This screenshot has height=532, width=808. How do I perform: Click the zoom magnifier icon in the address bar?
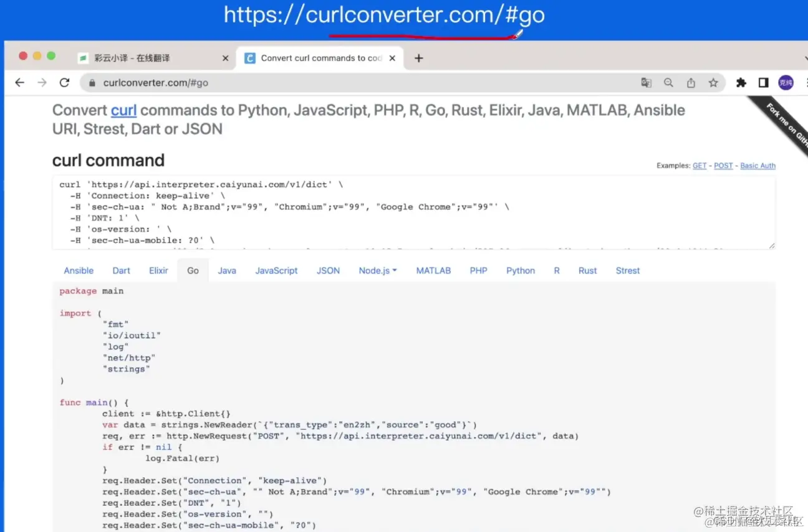[x=668, y=83]
